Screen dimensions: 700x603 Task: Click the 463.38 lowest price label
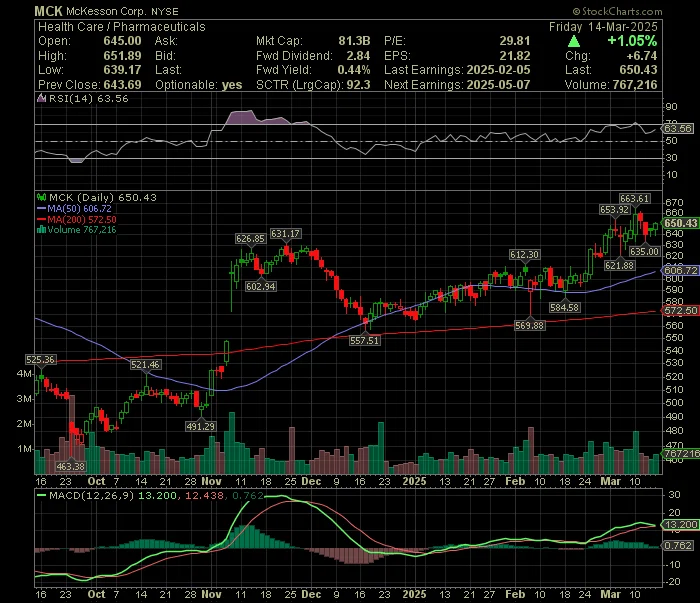coord(71,466)
